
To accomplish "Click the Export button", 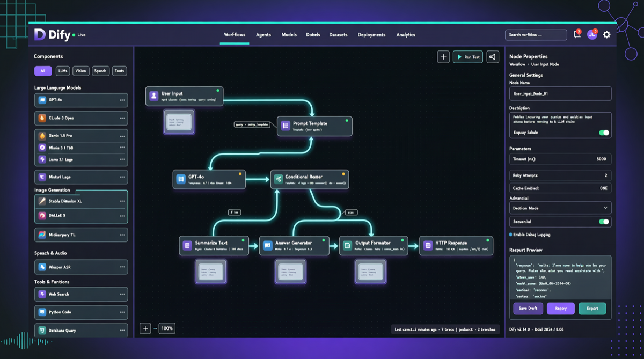I will pos(592,309).
